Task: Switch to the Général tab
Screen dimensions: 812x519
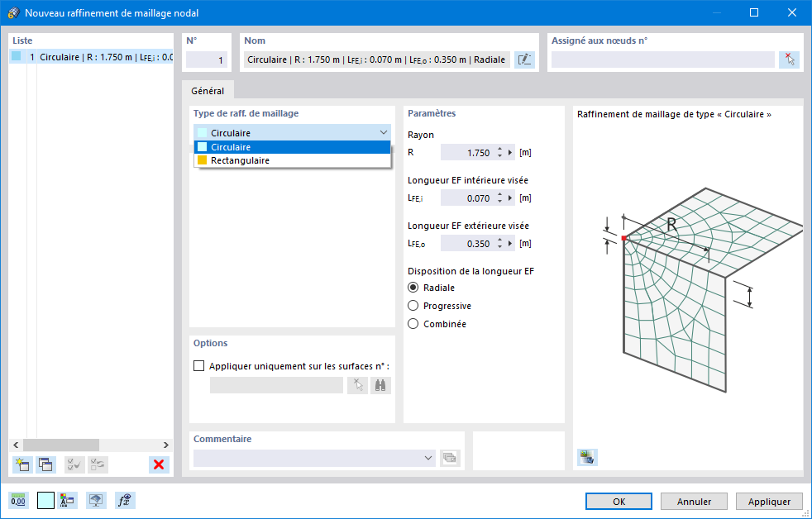Action: pyautogui.click(x=208, y=91)
